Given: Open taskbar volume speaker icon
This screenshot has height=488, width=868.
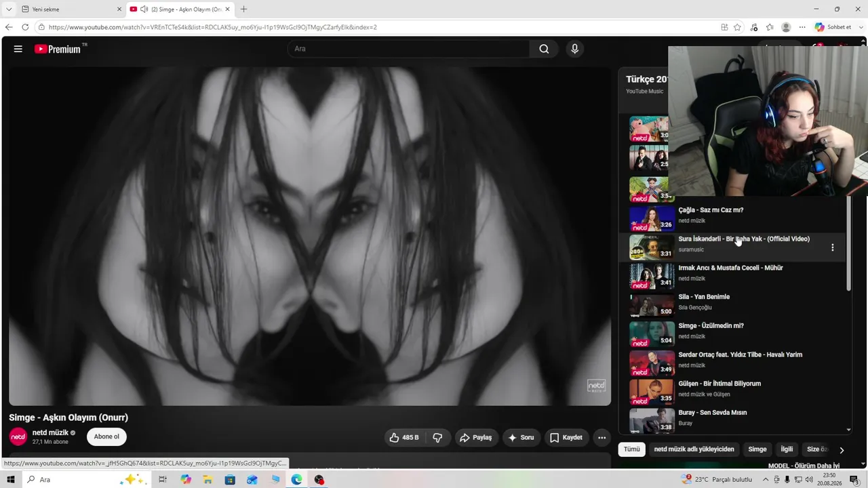Looking at the screenshot, I should pos(809,480).
